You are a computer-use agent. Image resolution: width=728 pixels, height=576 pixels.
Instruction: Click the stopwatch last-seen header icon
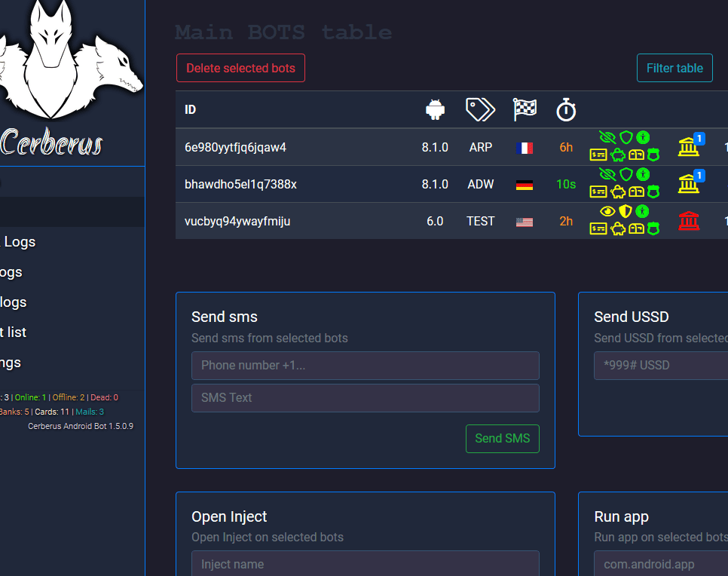coord(566,109)
